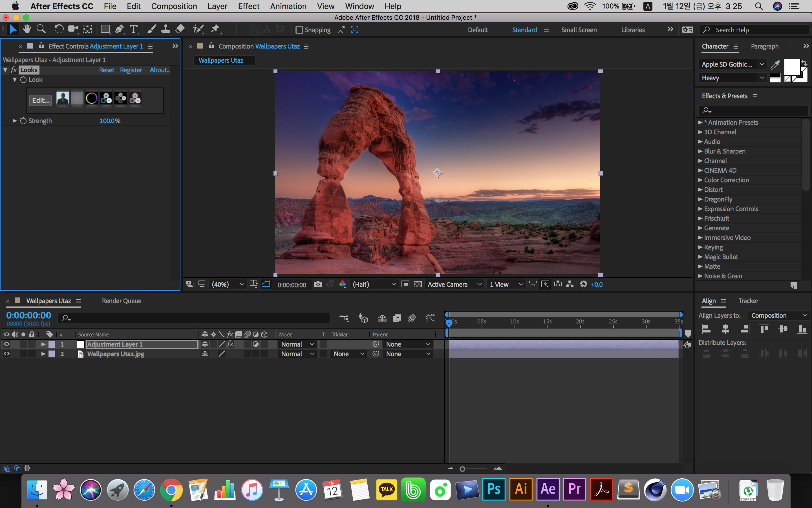This screenshot has width=812, height=508.
Task: Toggle the Looks fx effect switch
Action: click(14, 70)
